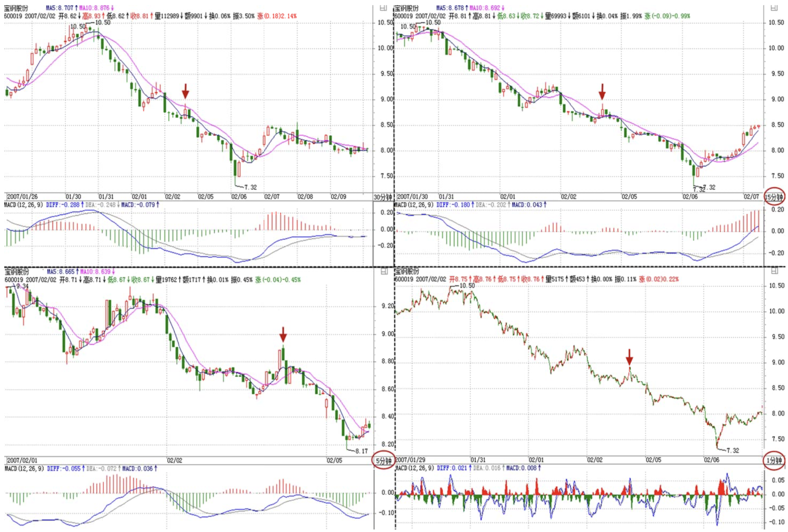The image size is (788, 532).
Task: Select the 30分钟 period label
Action: [383, 197]
